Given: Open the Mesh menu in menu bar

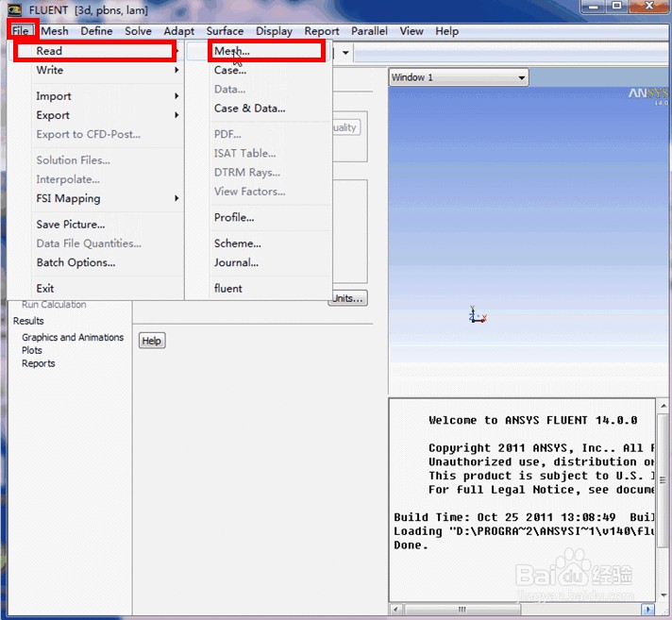Looking at the screenshot, I should (x=55, y=31).
